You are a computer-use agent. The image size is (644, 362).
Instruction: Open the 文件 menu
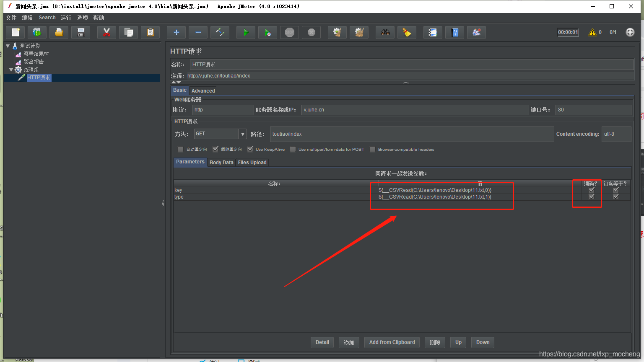(x=11, y=18)
